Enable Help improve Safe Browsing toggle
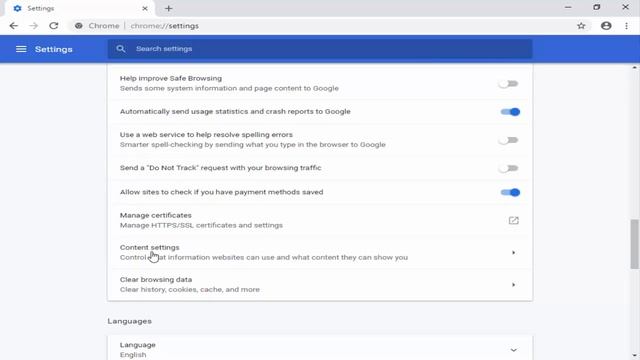The height and width of the screenshot is (360, 640). click(x=509, y=84)
